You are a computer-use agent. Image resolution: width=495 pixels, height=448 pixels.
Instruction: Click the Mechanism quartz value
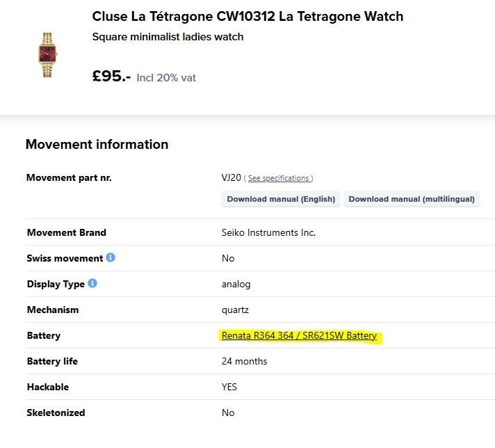coord(235,310)
